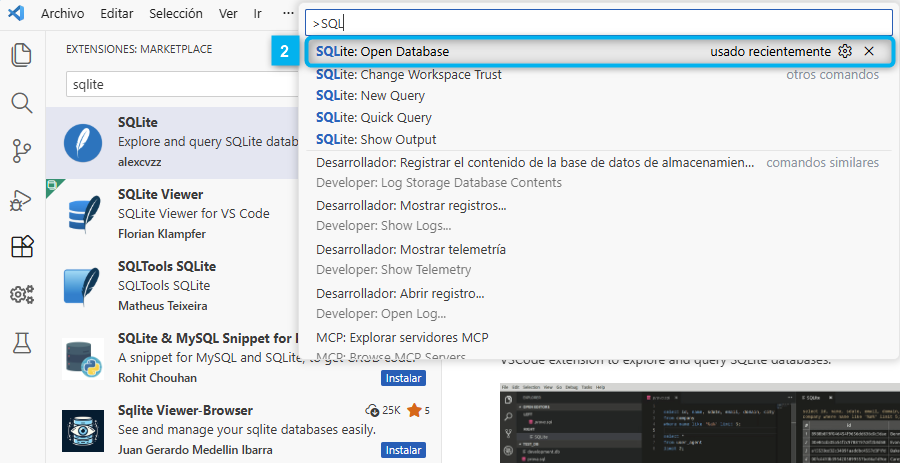Select SQLite: New Query command

(370, 96)
